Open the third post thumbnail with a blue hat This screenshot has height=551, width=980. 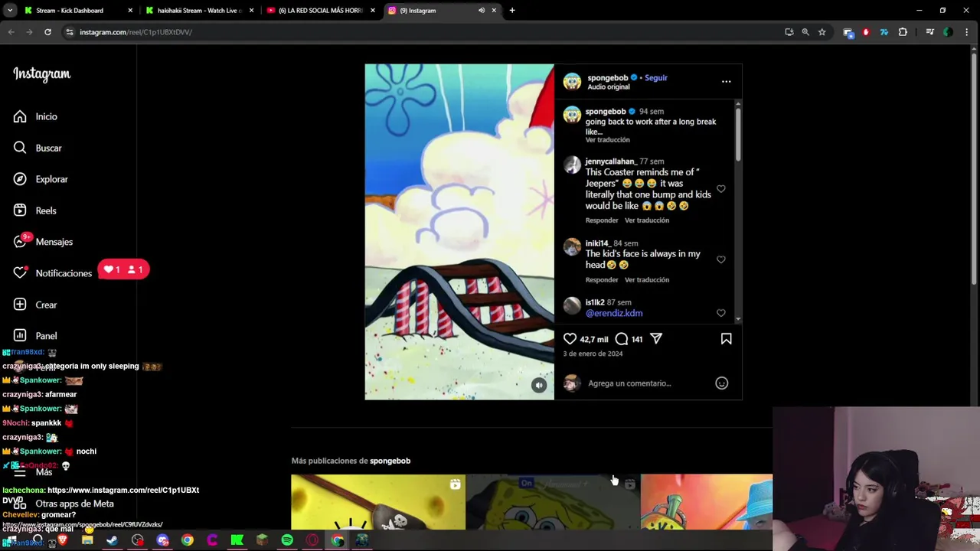tap(706, 502)
